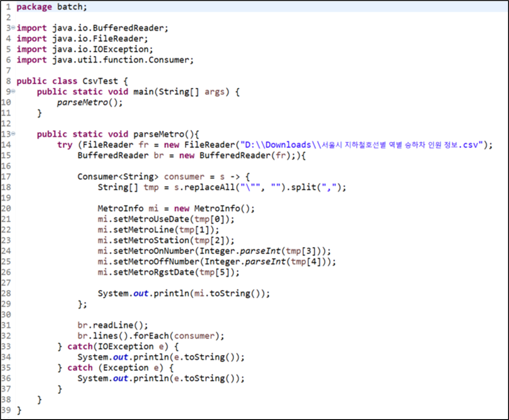509x420 pixels.
Task: Click 'catch (Exception e)' on line 35
Action: pyautogui.click(x=115, y=368)
